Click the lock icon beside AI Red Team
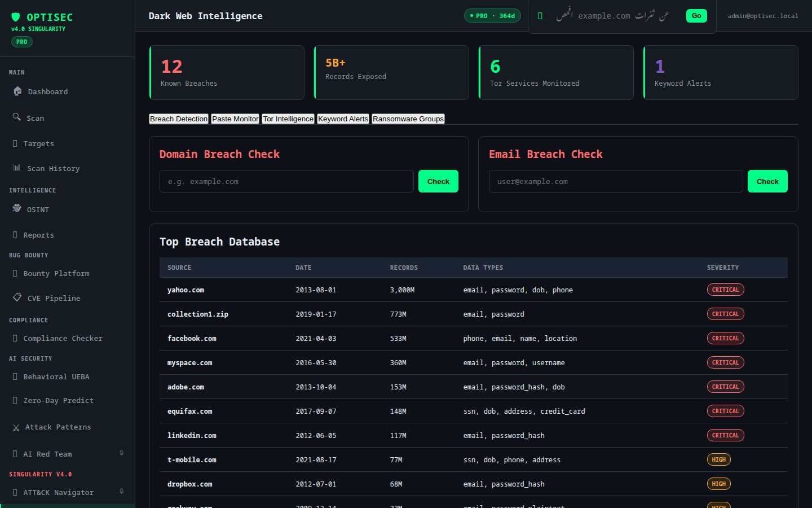Image resolution: width=812 pixels, height=508 pixels. [121, 453]
